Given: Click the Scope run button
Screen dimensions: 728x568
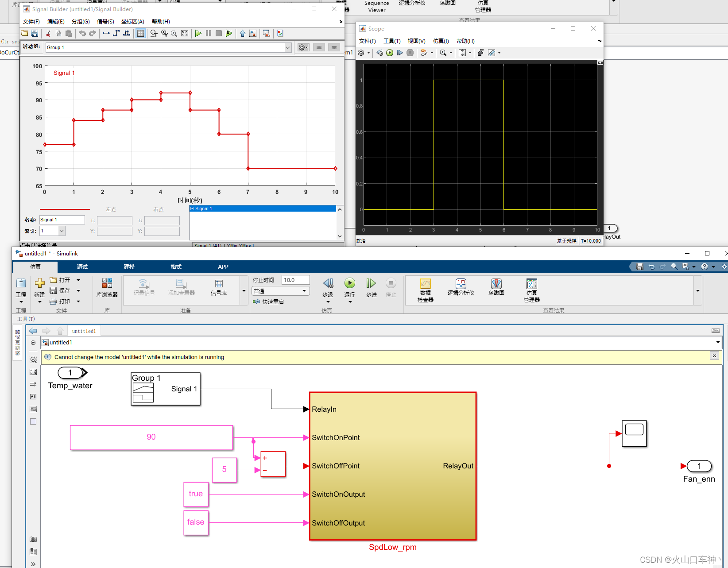Looking at the screenshot, I should [x=390, y=53].
